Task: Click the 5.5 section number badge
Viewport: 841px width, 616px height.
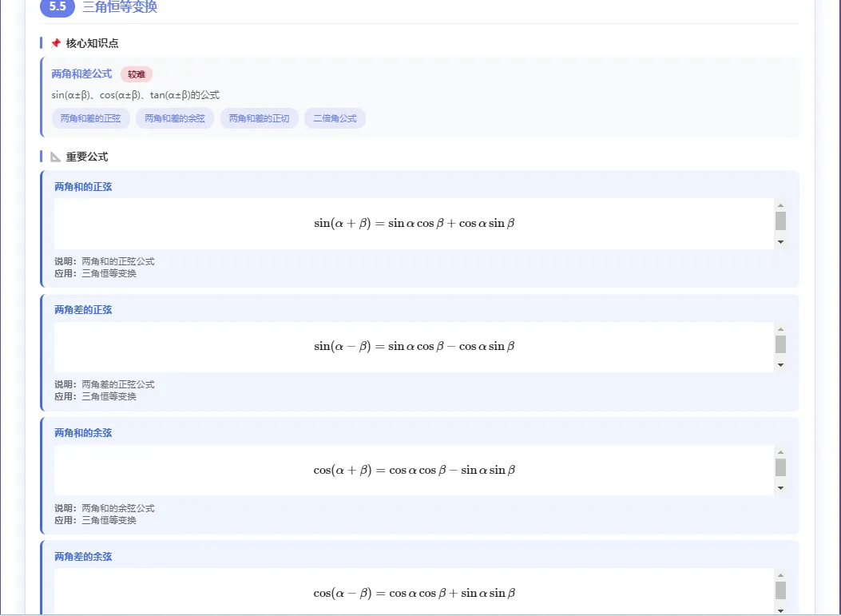Action: 58,7
